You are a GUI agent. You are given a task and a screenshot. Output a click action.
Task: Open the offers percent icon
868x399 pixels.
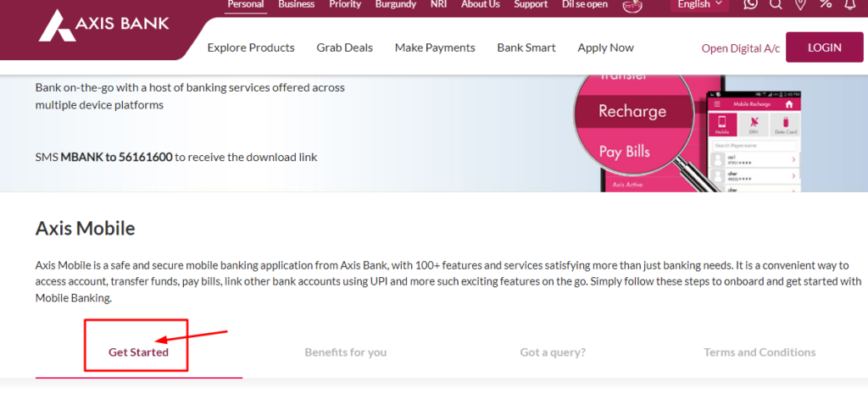826,3
